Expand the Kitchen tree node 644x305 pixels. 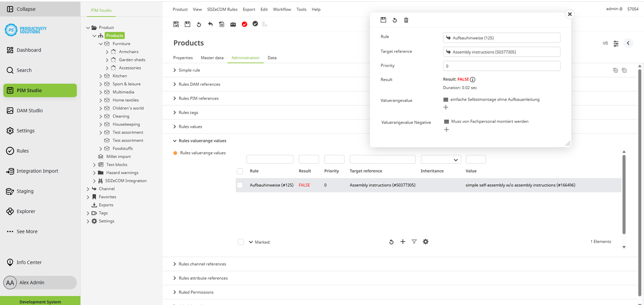pyautogui.click(x=101, y=76)
